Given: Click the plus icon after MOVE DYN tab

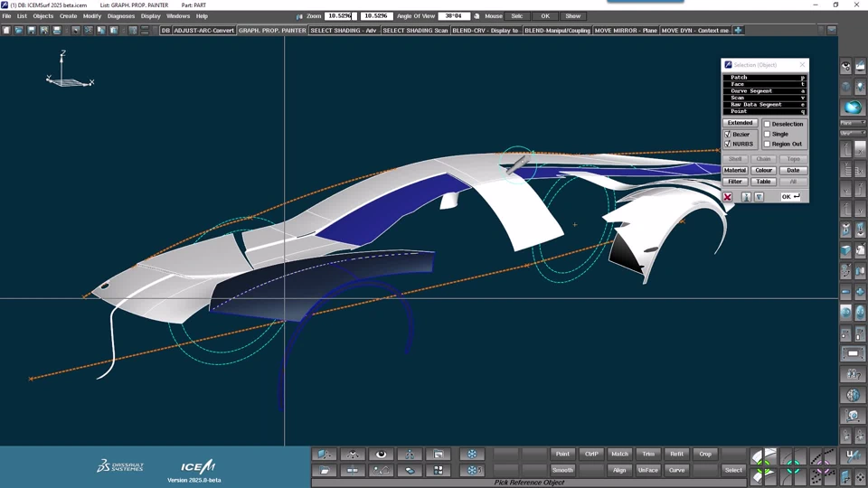Looking at the screenshot, I should 739,30.
